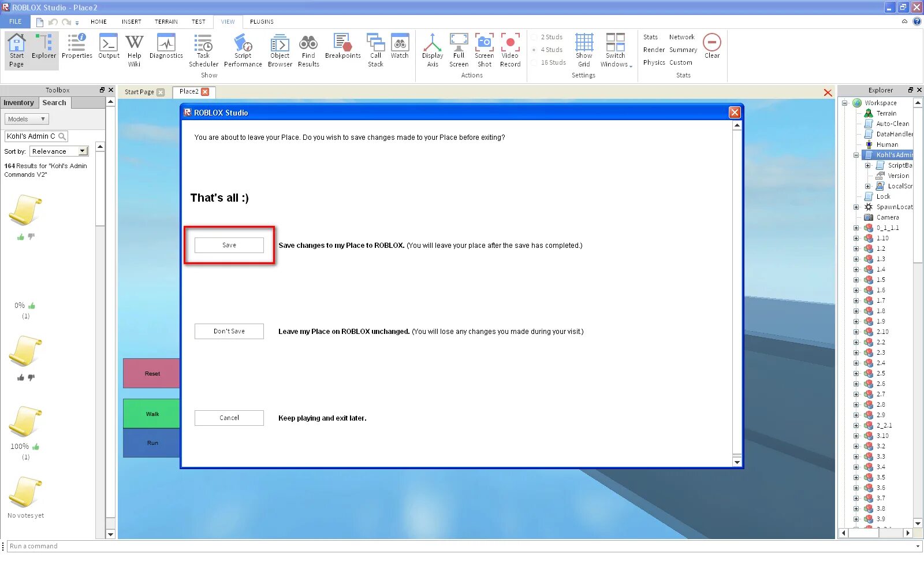Expand the SpawnLocation tree node

click(856, 207)
